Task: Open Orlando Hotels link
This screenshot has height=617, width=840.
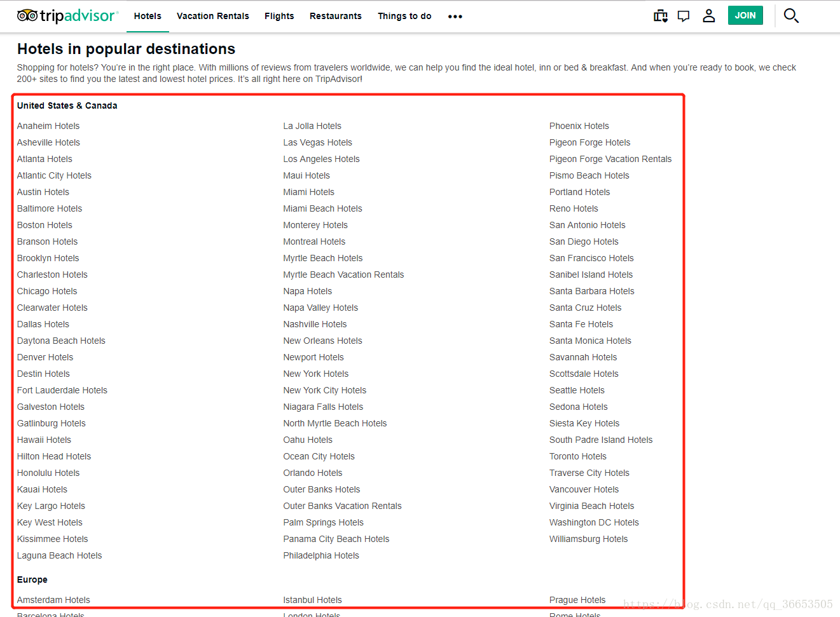Action: 313,473
